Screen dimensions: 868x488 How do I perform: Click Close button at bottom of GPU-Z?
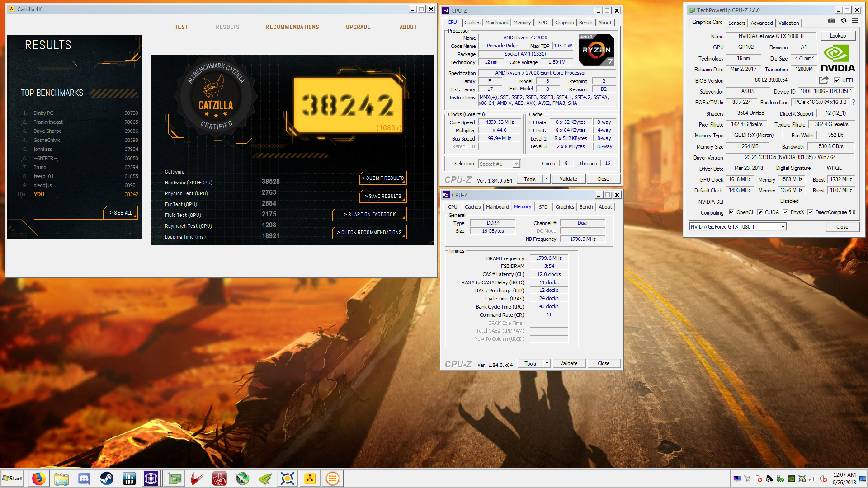pyautogui.click(x=842, y=227)
